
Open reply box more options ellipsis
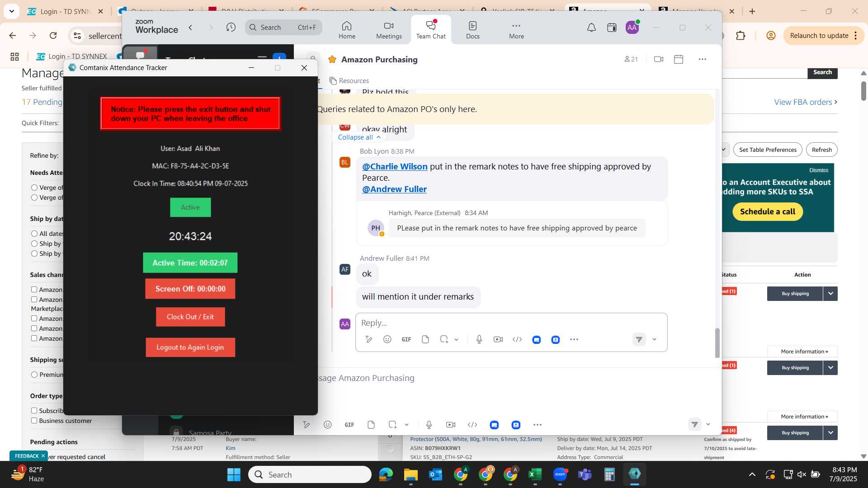coord(574,339)
